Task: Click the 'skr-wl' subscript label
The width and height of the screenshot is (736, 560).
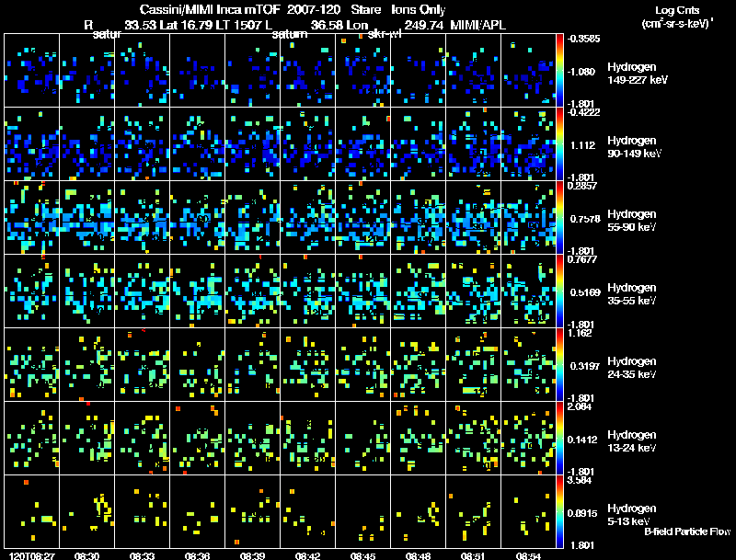Action: coord(385,34)
